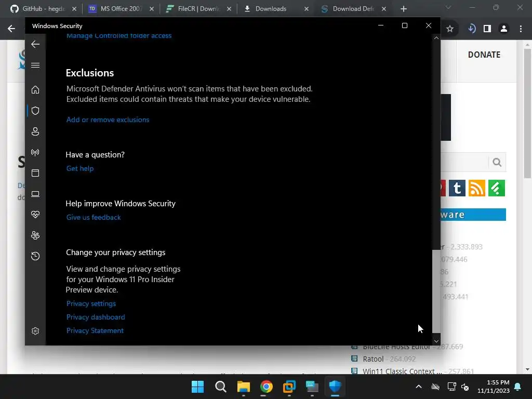Bookmark this page with the star icon
This screenshot has width=532, height=399.
pos(450,29)
